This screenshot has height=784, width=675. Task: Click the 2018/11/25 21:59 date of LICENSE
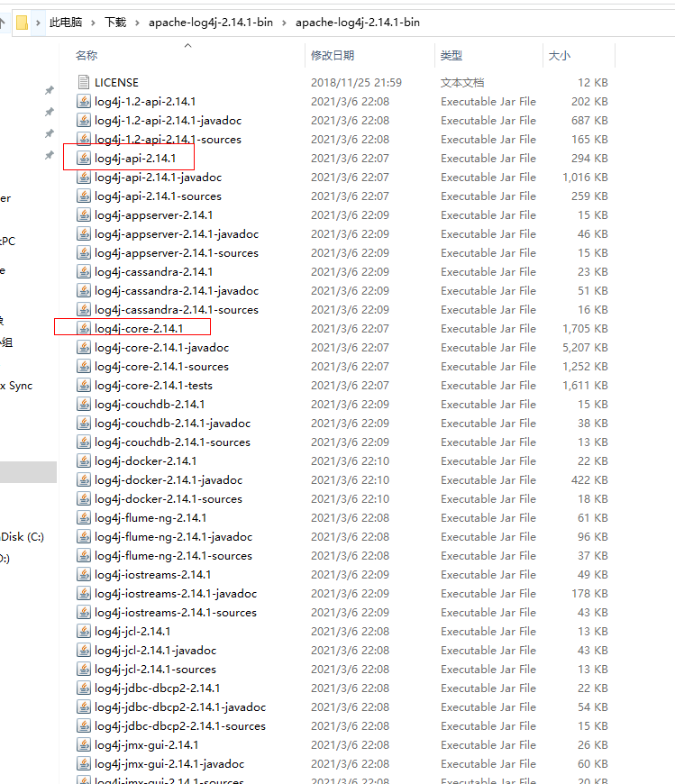(356, 83)
